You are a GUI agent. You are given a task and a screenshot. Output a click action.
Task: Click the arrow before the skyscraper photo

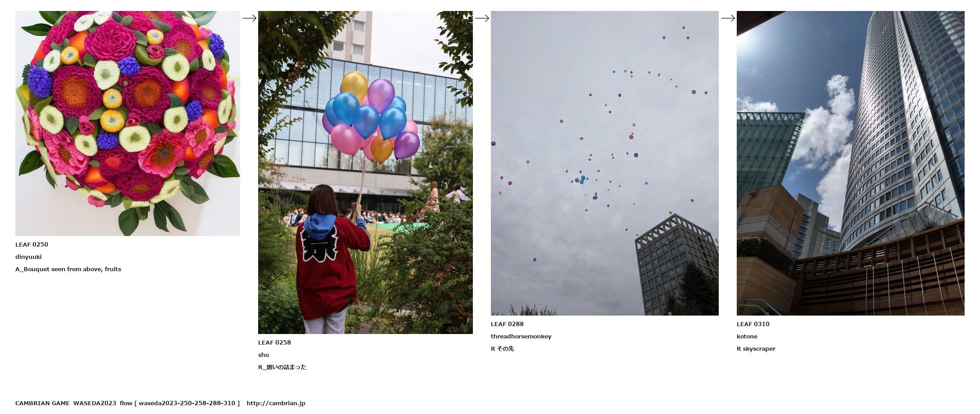[728, 18]
